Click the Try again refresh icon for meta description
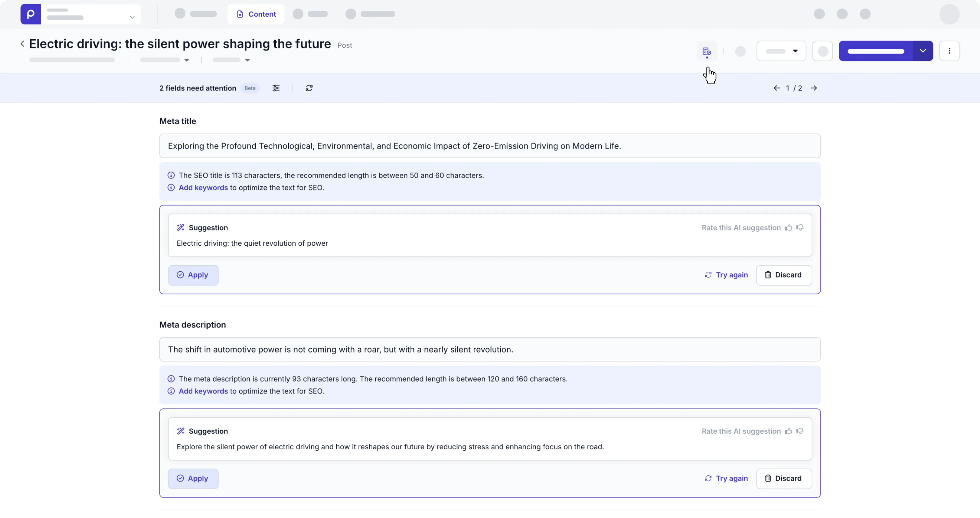Screen dimensions: 980x518 click(x=708, y=478)
